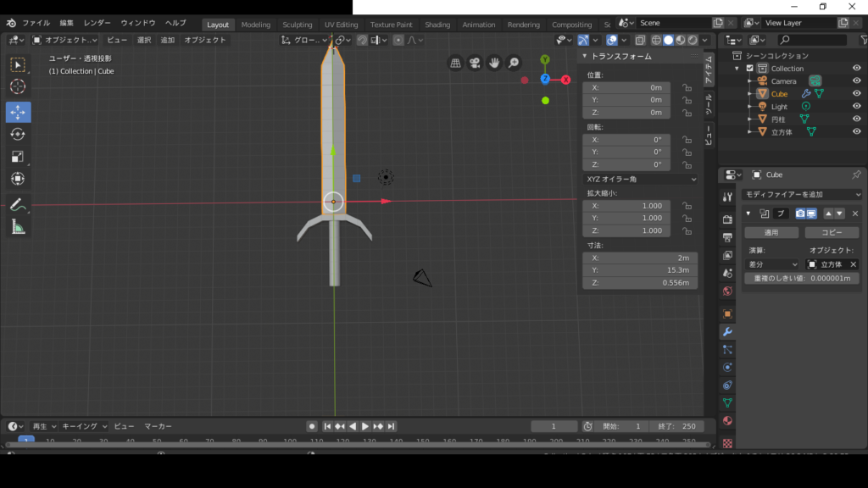The image size is (868, 488).
Task: Choose the 3D Cursor tool
Action: (x=18, y=86)
